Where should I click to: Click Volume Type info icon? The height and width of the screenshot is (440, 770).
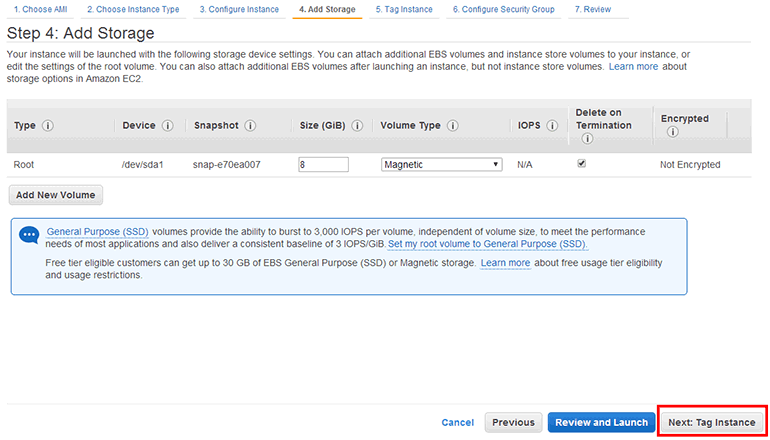tap(453, 126)
